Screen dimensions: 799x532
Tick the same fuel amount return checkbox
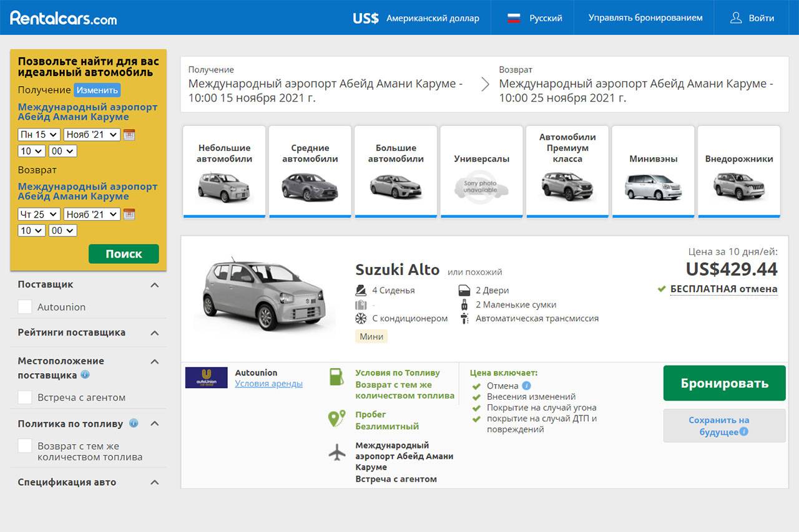(25, 446)
